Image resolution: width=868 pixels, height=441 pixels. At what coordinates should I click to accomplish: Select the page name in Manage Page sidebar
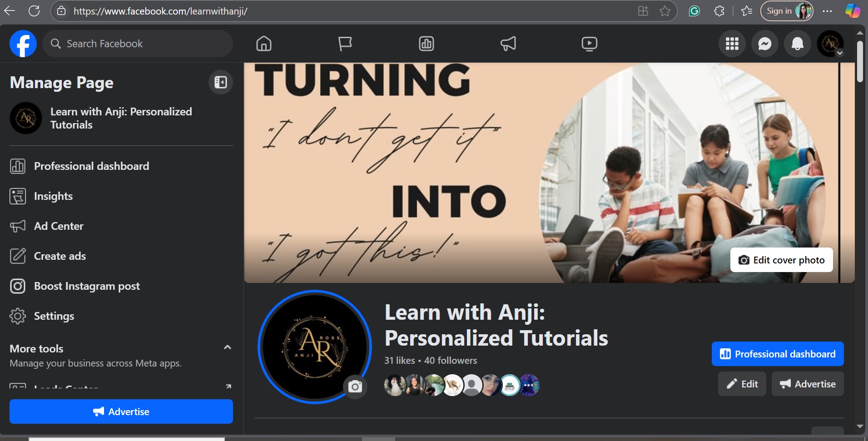pyautogui.click(x=121, y=118)
